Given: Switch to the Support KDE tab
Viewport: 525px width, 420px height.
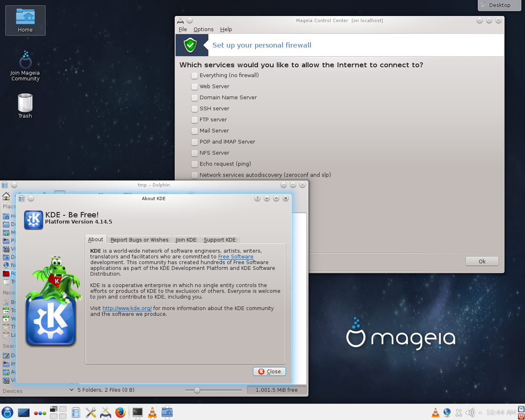Looking at the screenshot, I should (220, 240).
